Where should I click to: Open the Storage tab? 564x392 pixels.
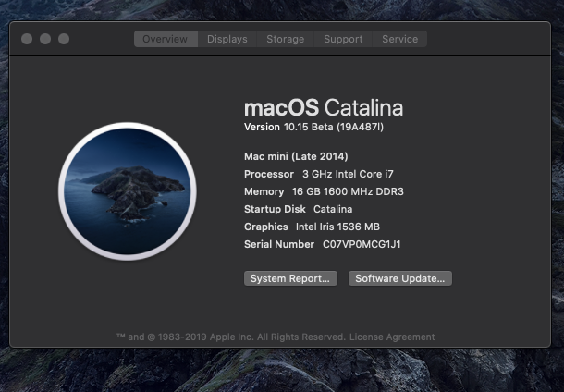[x=286, y=39]
